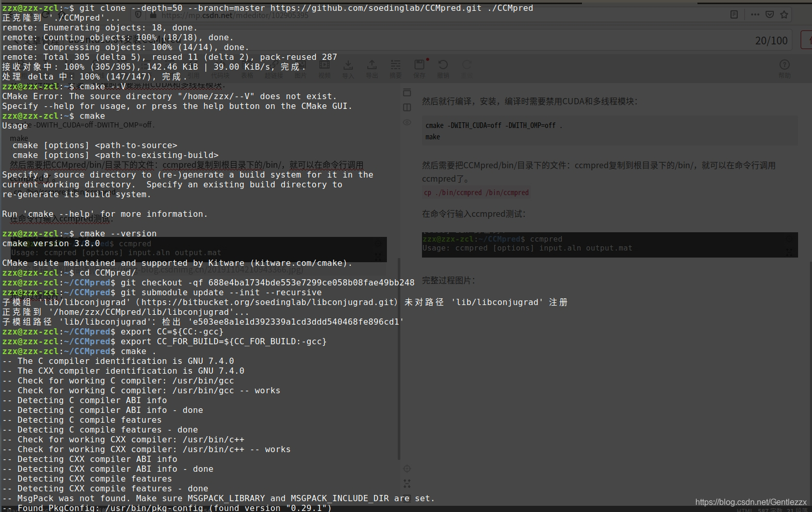Bookmark the page with the star icon
812x512 pixels.
784,14
